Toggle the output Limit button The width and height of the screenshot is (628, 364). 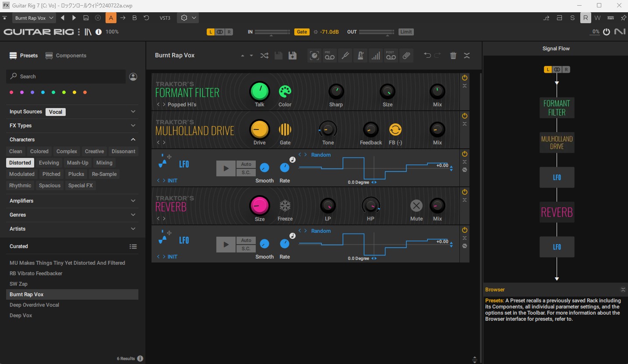point(406,32)
